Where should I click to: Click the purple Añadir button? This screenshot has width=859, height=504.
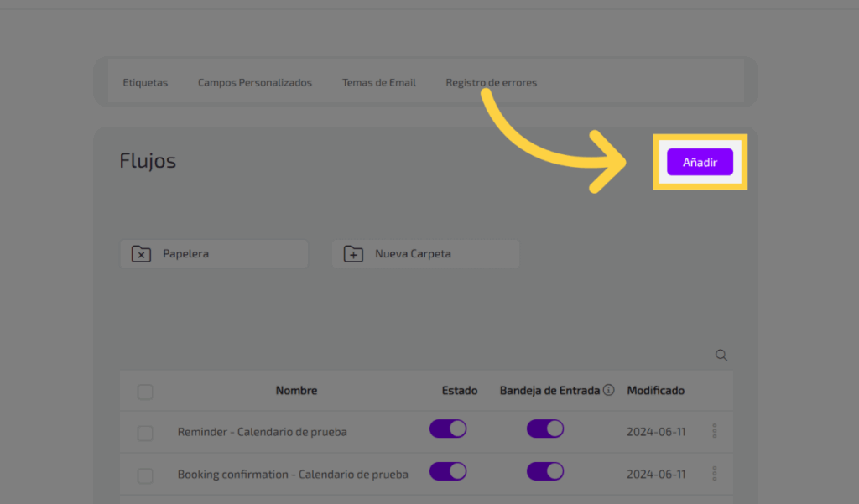(700, 163)
